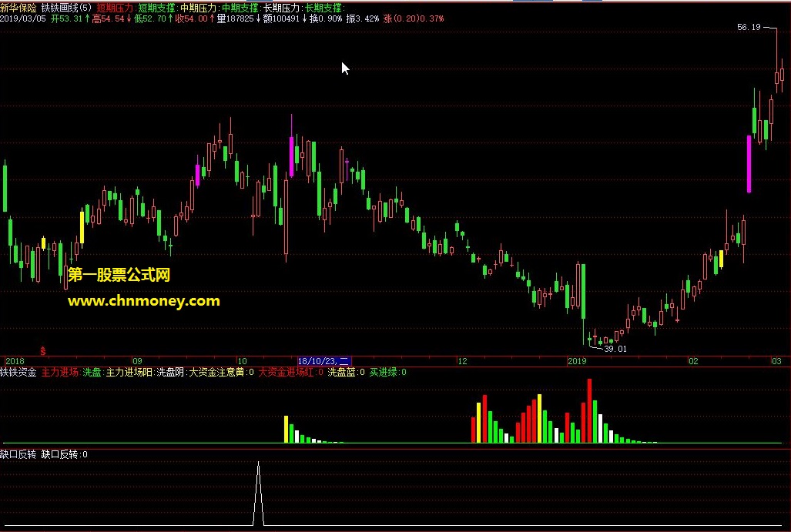Click the 09 month mark on the time axis
Image resolution: width=791 pixels, height=532 pixels.
(137, 361)
